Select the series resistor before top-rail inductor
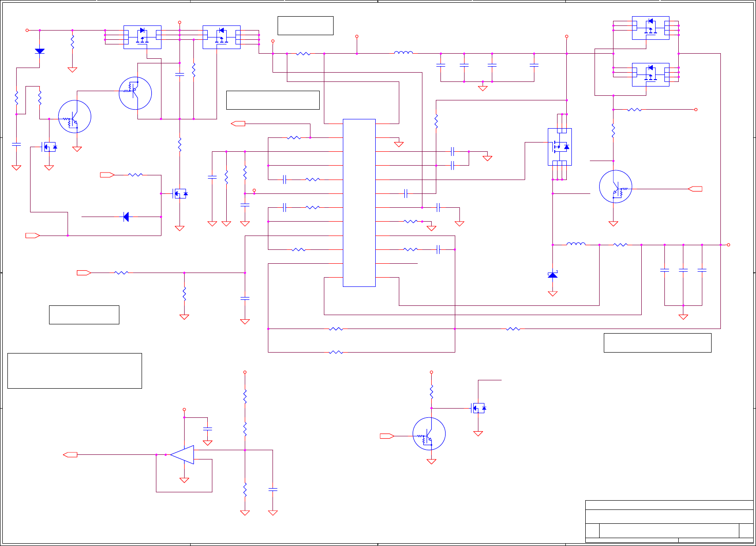 click(x=303, y=54)
